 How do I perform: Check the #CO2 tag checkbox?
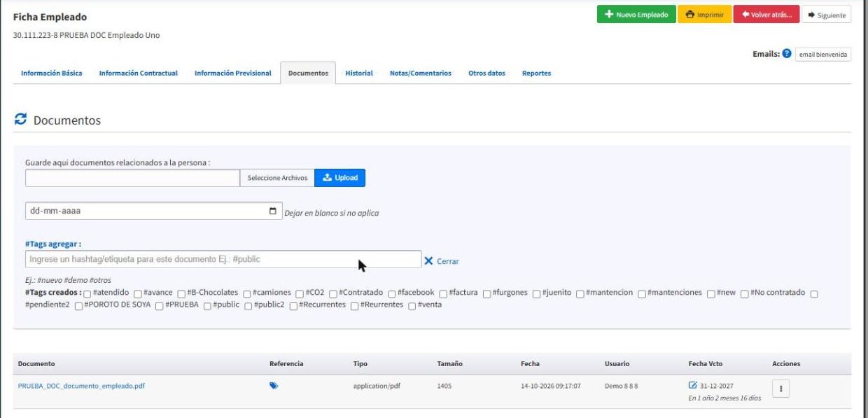pyautogui.click(x=300, y=293)
